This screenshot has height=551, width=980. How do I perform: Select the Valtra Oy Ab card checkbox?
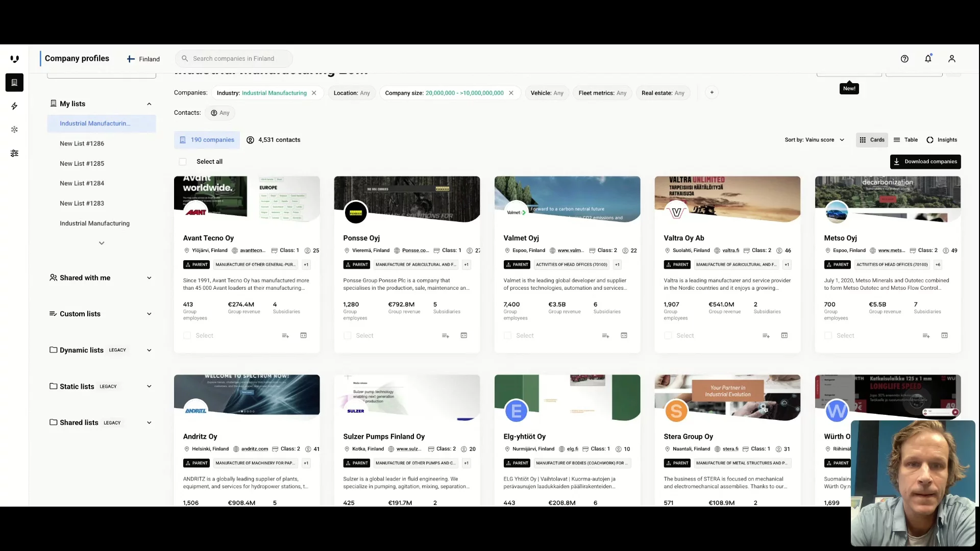668,336
